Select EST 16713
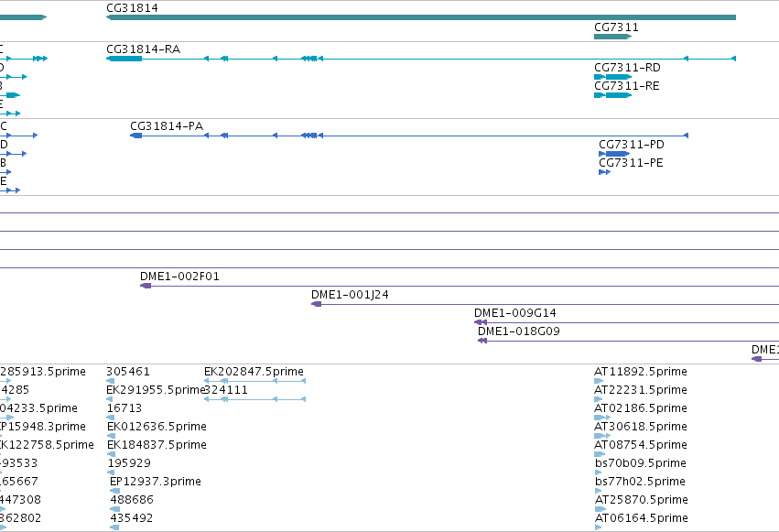The height and width of the screenshot is (532, 779). [x=124, y=408]
